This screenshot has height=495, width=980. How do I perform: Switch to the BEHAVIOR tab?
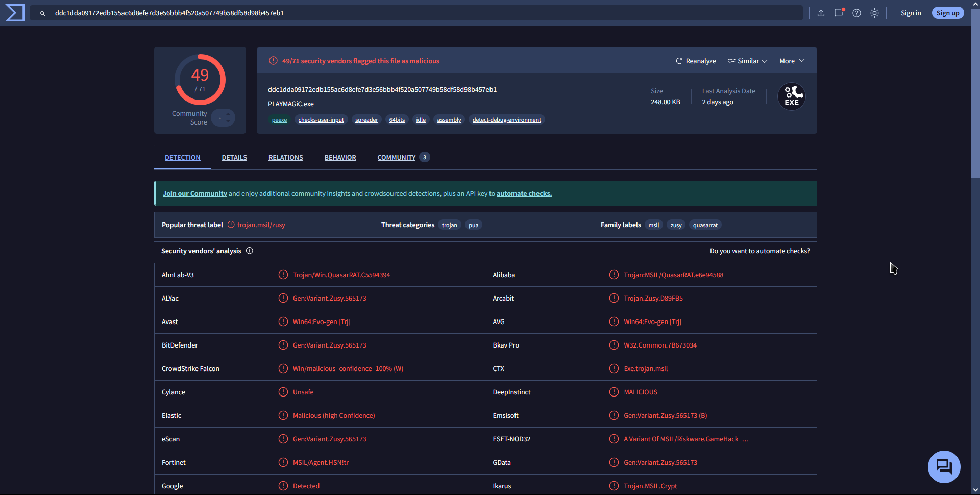[340, 157]
